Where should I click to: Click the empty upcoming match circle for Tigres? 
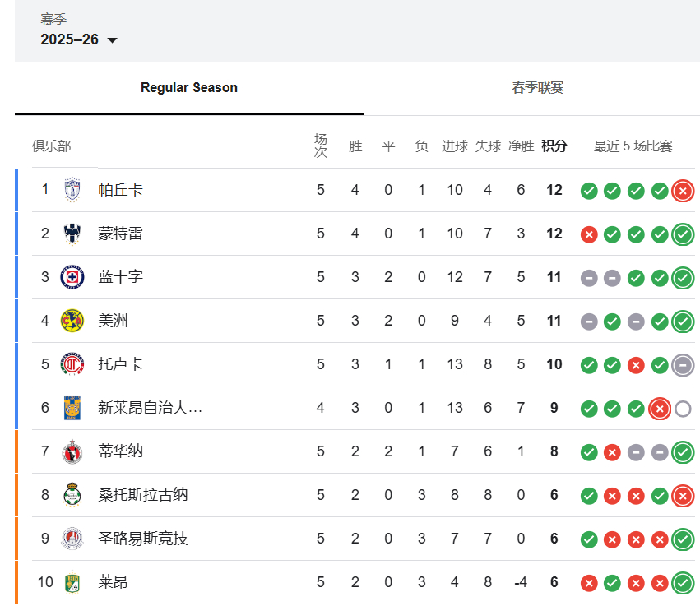click(x=683, y=409)
